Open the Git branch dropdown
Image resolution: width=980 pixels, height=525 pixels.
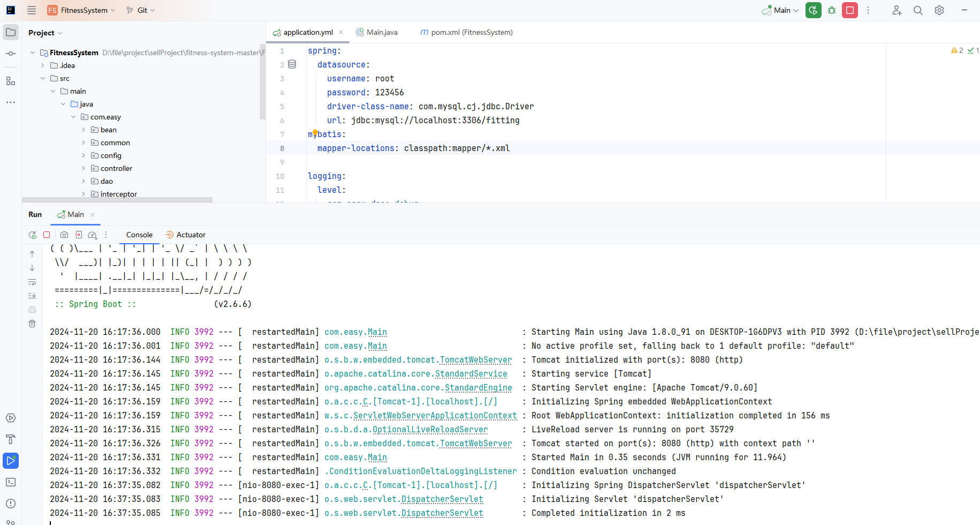click(x=141, y=10)
